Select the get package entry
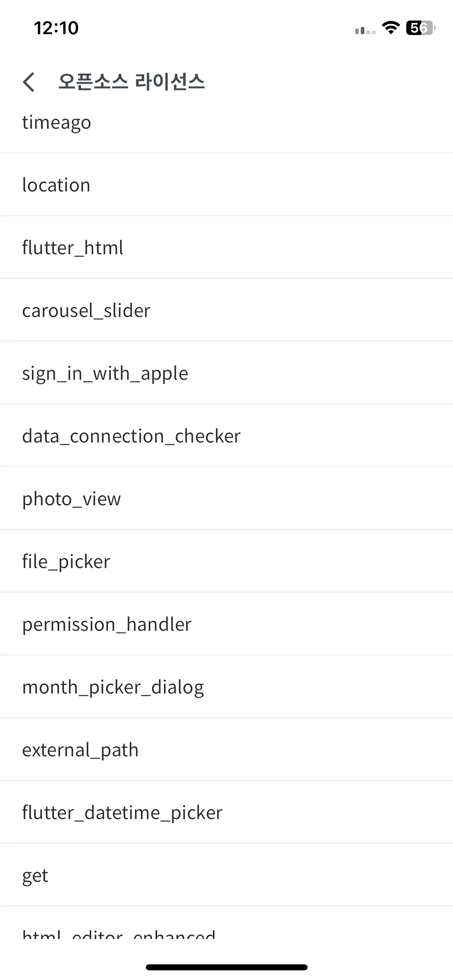Screen dimensions: 453x980 pos(226,875)
